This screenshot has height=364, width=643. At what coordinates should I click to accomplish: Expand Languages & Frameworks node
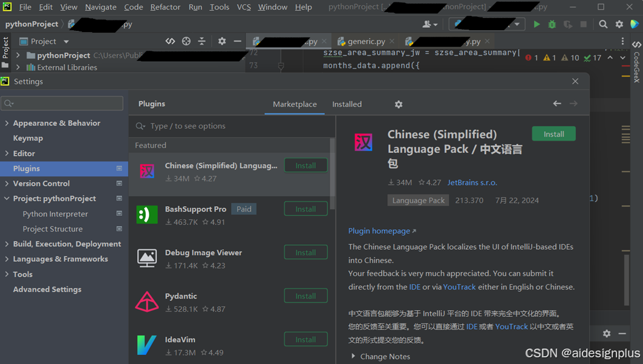pyautogui.click(x=7, y=259)
